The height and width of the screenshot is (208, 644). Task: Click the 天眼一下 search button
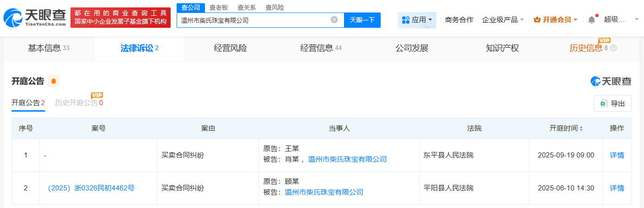[362, 20]
